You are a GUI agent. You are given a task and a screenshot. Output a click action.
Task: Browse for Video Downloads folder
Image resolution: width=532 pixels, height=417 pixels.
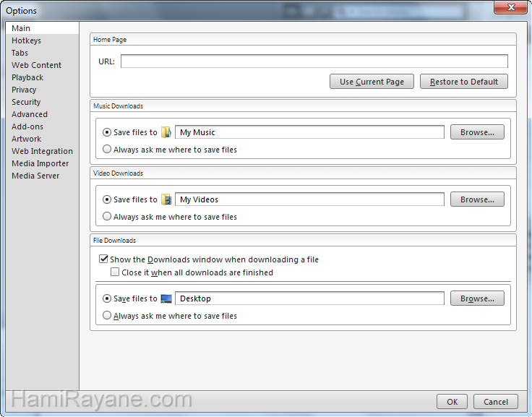pos(477,199)
